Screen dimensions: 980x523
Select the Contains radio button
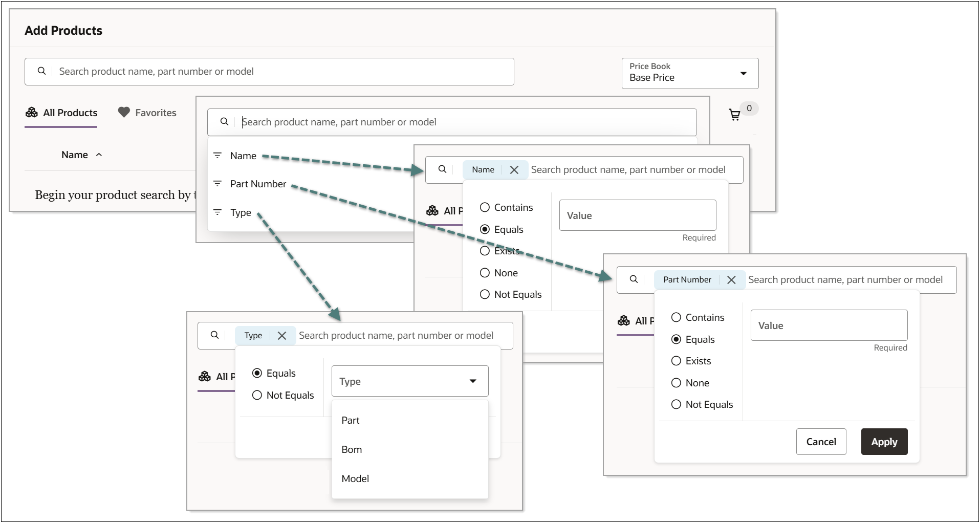(x=485, y=207)
